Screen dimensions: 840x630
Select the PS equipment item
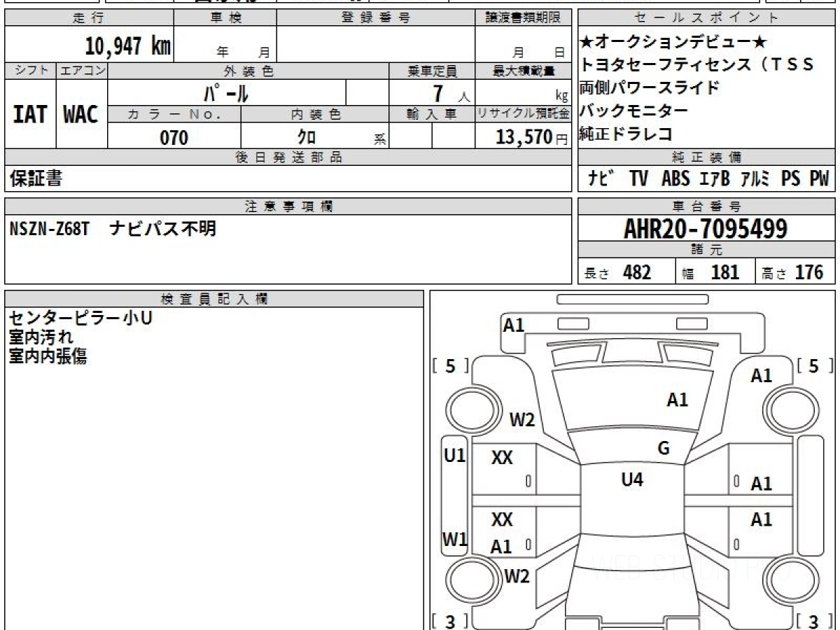pos(790,178)
